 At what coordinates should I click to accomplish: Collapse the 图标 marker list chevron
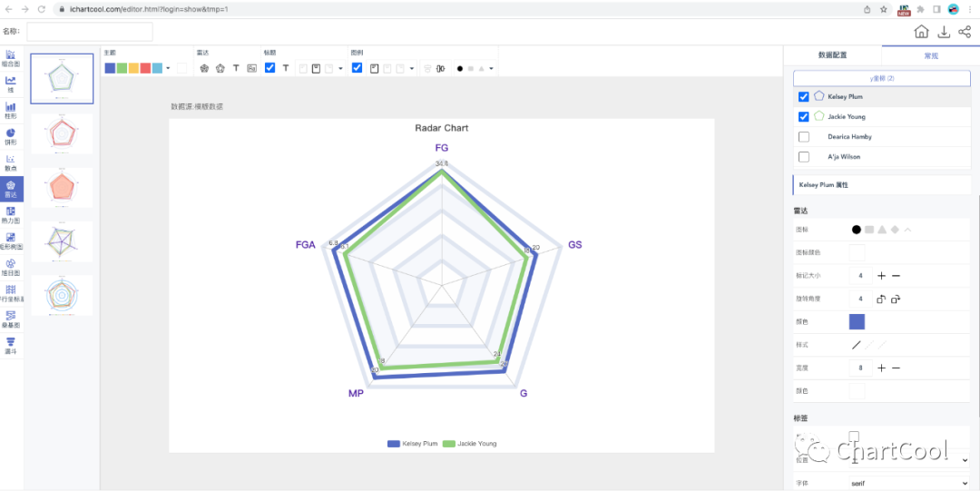click(908, 230)
